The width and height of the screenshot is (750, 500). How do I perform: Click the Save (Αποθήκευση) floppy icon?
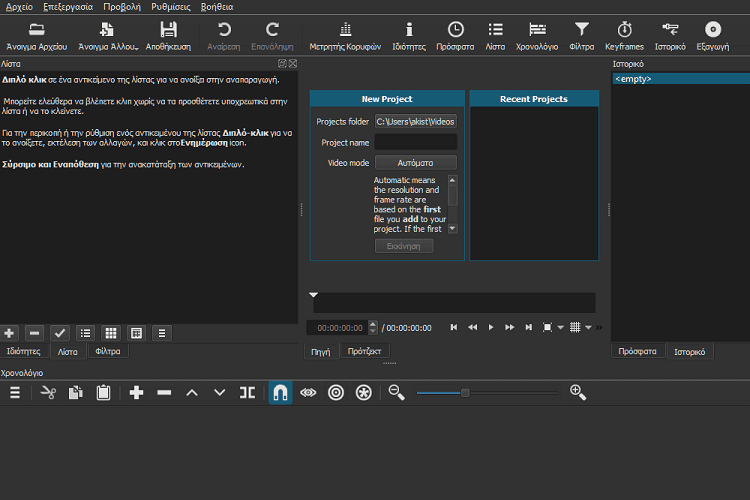coord(169,30)
